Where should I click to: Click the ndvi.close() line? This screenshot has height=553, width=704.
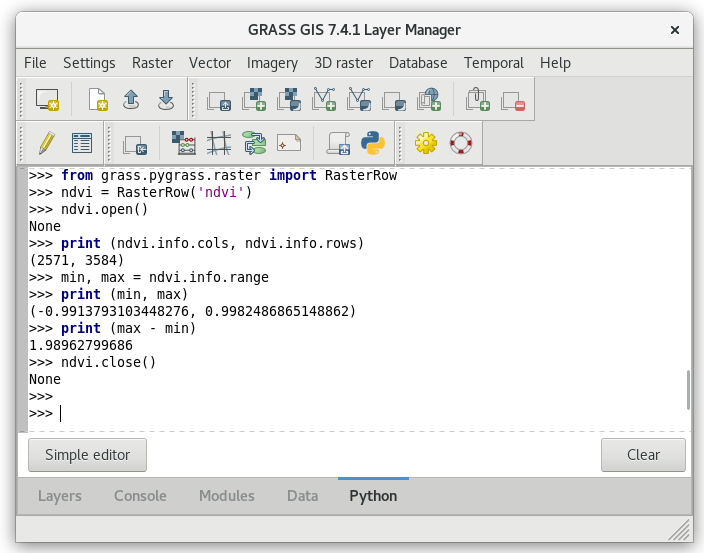click(92, 362)
